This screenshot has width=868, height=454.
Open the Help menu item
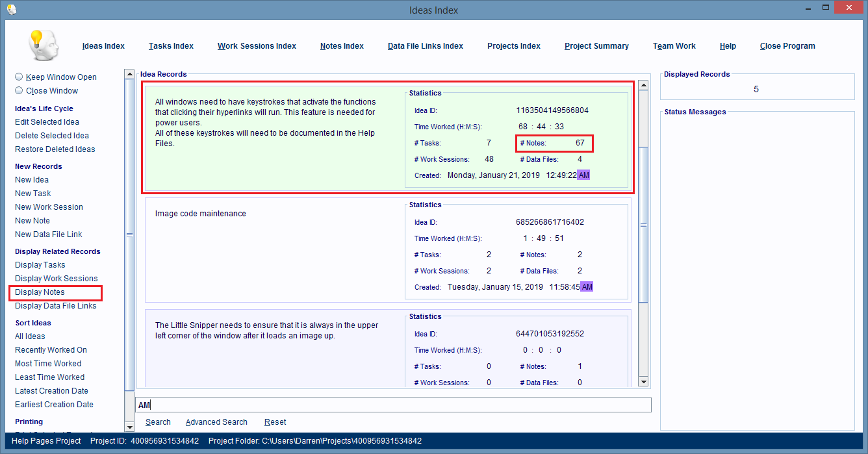pyautogui.click(x=728, y=46)
